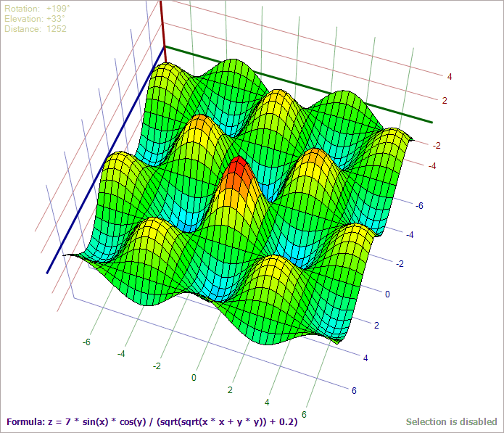Image resolution: width=504 pixels, height=433 pixels.
Task: Click the blue axis label -2
Action: tap(400, 264)
